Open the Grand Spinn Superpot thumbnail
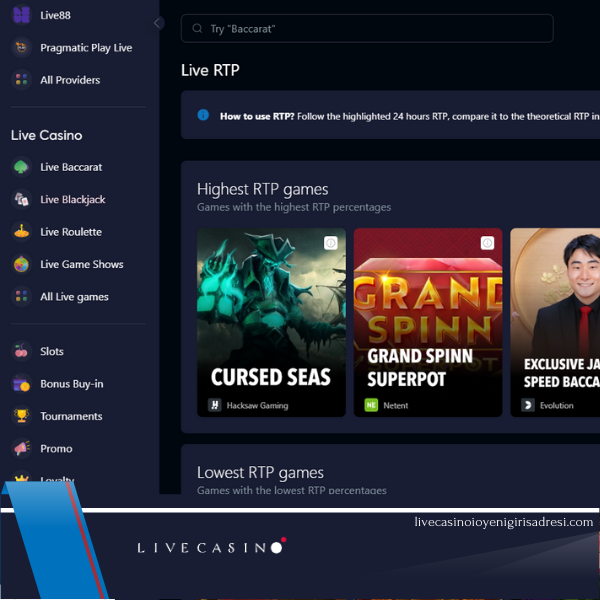 pos(428,322)
